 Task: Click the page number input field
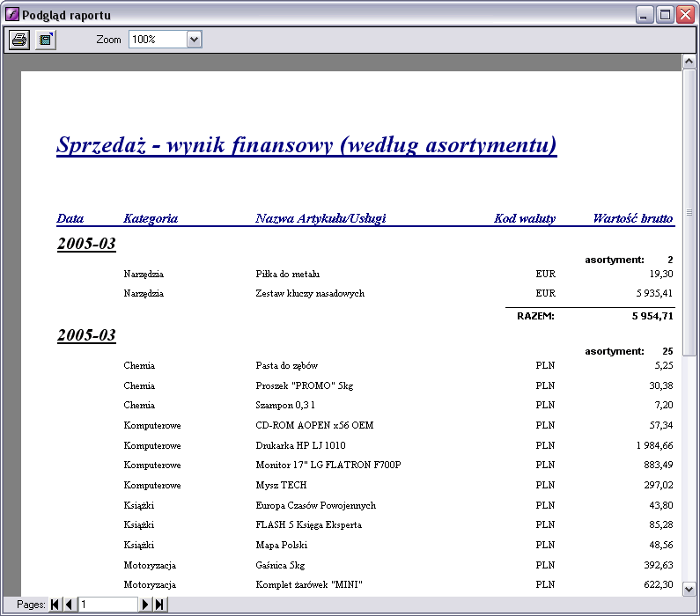tap(107, 605)
